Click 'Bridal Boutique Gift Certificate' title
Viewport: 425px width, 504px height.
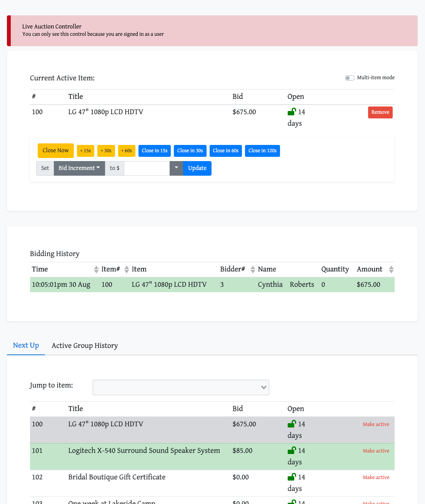click(x=117, y=477)
